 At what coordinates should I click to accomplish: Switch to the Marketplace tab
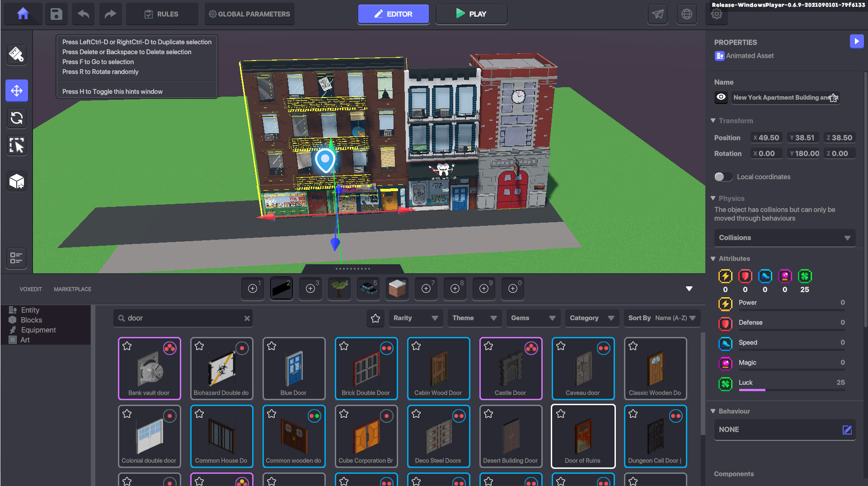[72, 289]
